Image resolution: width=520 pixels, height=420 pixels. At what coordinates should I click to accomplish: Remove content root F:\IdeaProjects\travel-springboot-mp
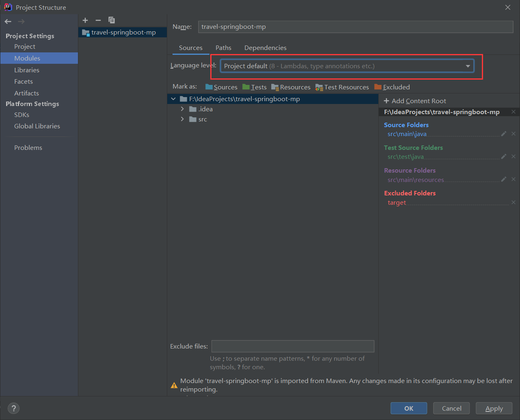click(514, 112)
